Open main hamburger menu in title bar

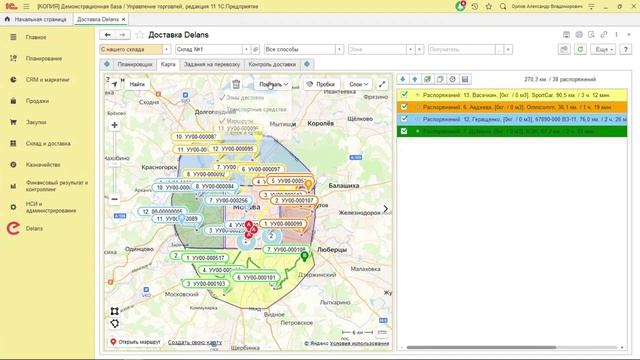point(26,7)
